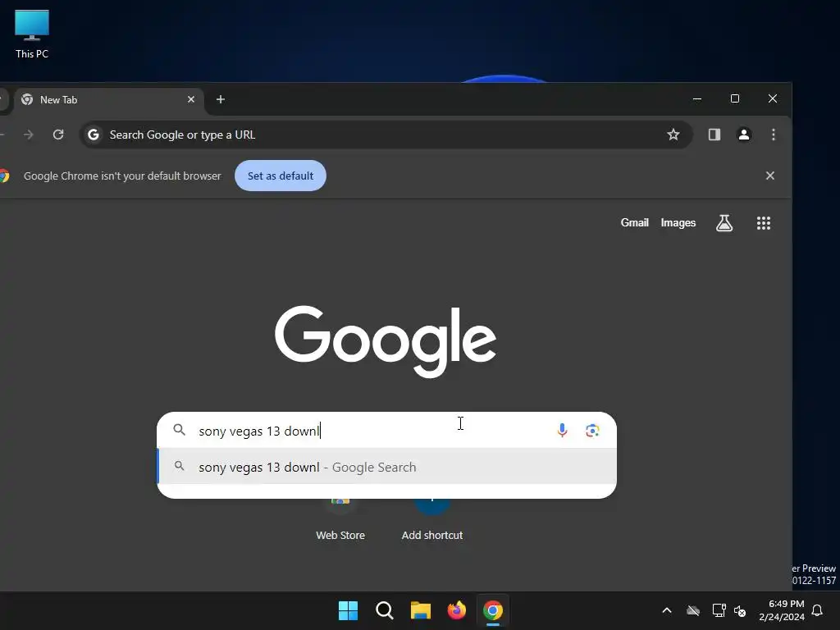Select the sony vegas 13 downl suggestion
840x630 pixels.
click(x=387, y=467)
